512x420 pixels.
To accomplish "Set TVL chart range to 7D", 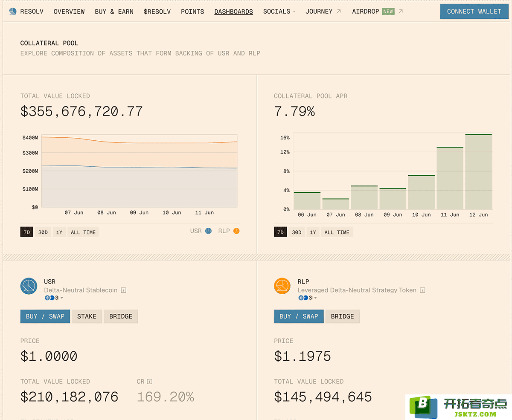I will point(27,232).
